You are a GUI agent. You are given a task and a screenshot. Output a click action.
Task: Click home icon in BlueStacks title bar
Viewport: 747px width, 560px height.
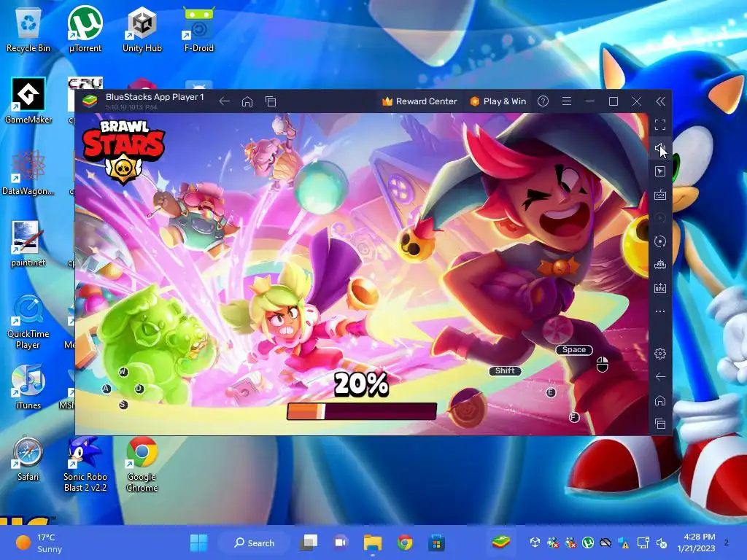pyautogui.click(x=247, y=101)
